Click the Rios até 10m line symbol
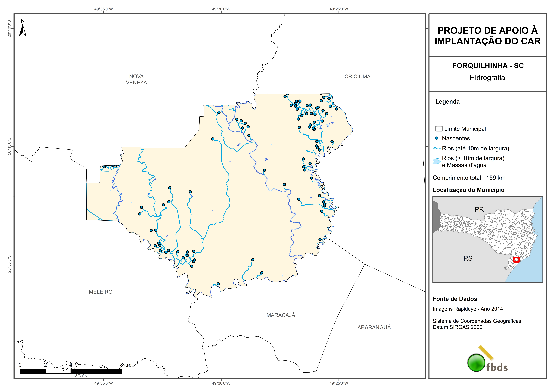 [x=437, y=148]
